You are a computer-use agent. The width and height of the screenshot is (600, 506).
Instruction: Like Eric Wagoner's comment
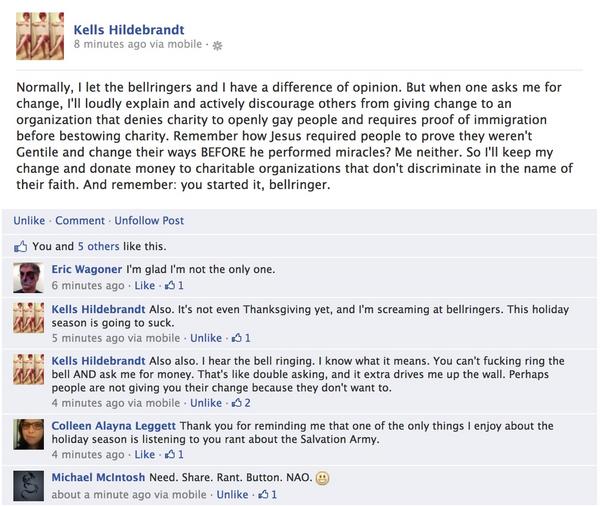[x=145, y=285]
